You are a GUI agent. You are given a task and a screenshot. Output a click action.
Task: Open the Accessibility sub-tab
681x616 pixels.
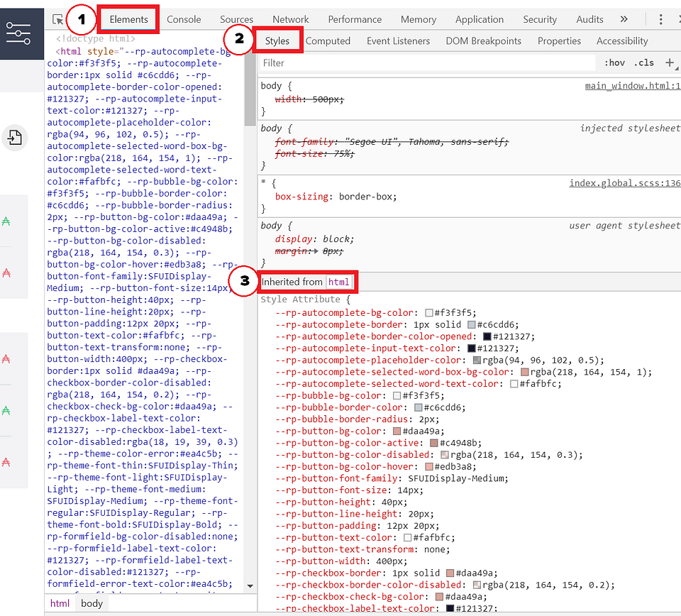coord(622,41)
